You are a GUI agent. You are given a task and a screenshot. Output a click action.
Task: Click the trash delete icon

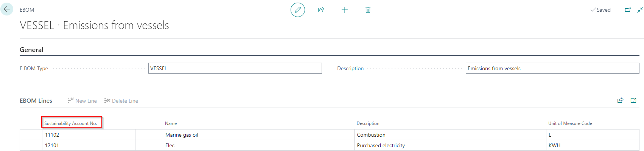pos(368,10)
